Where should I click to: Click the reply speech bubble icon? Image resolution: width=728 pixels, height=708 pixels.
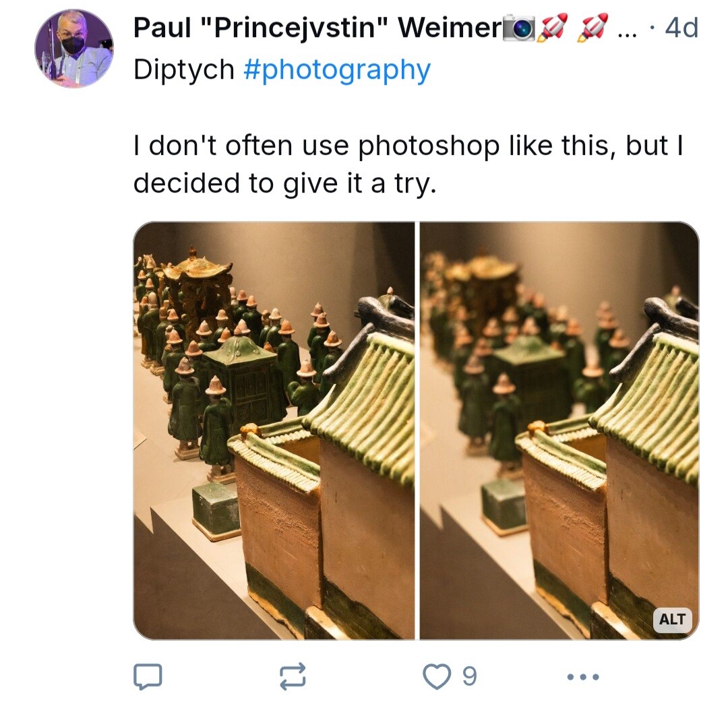[x=148, y=676]
